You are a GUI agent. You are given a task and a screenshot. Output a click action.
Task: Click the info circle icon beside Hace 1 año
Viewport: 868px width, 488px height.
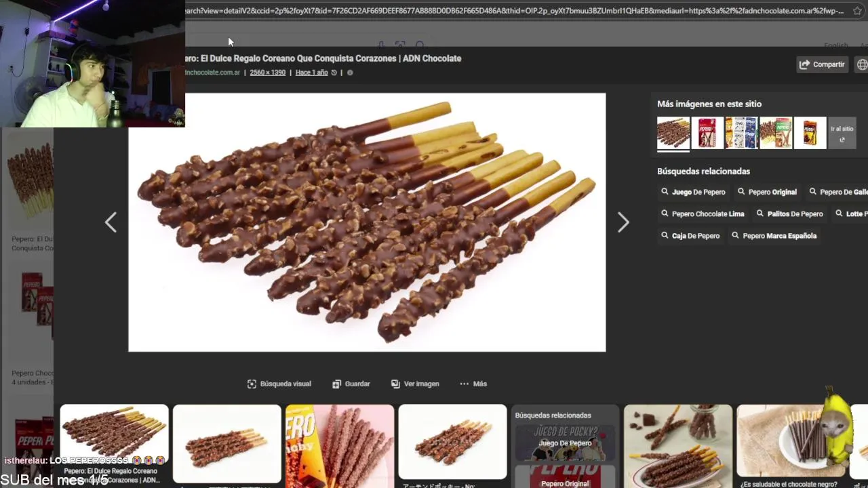pos(350,73)
